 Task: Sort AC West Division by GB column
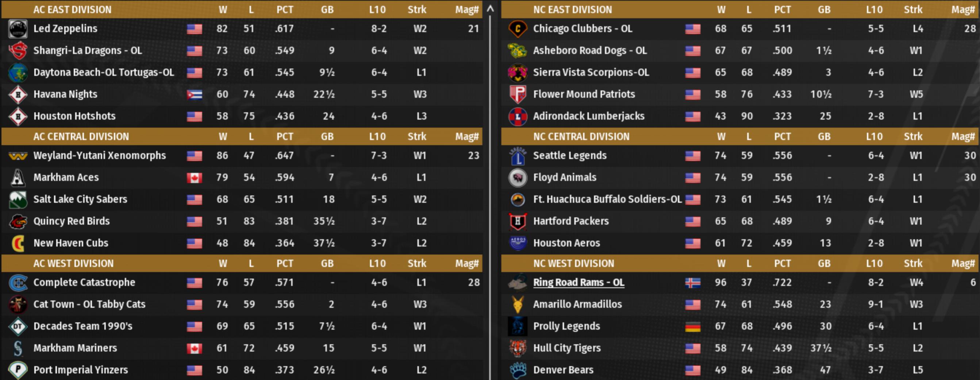pyautogui.click(x=327, y=263)
